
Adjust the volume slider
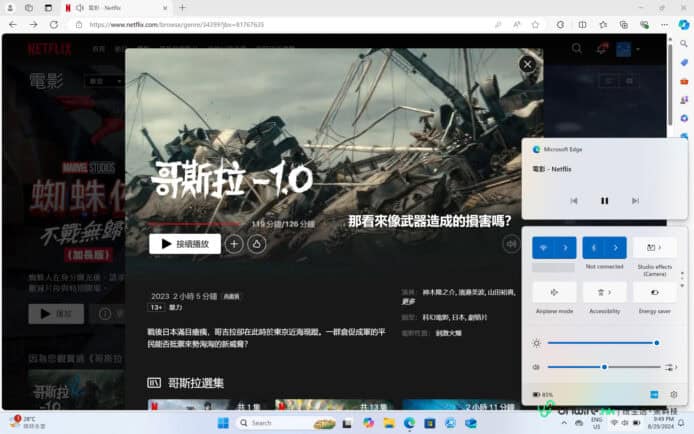(x=604, y=367)
